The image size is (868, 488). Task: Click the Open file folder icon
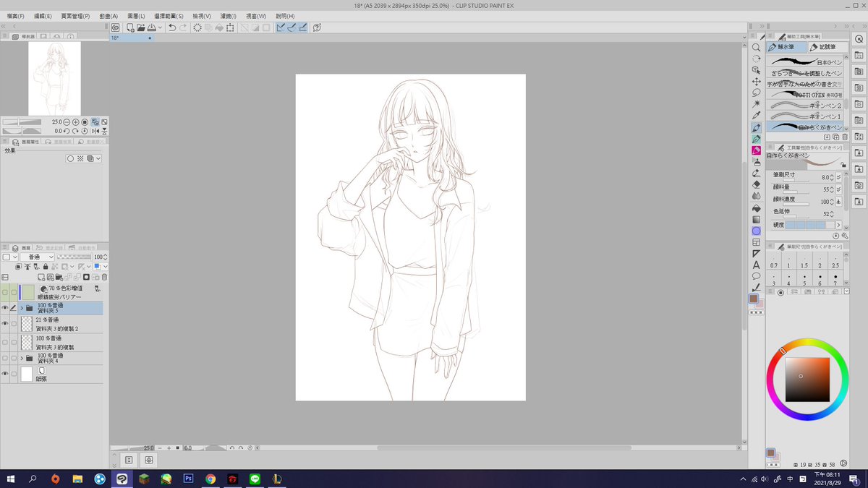click(x=140, y=27)
